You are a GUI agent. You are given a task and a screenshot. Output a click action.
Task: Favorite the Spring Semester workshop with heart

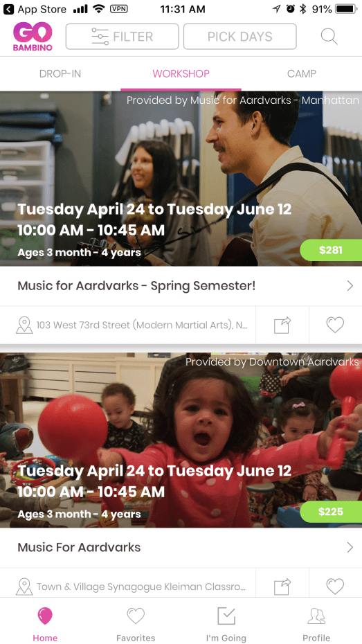335,325
